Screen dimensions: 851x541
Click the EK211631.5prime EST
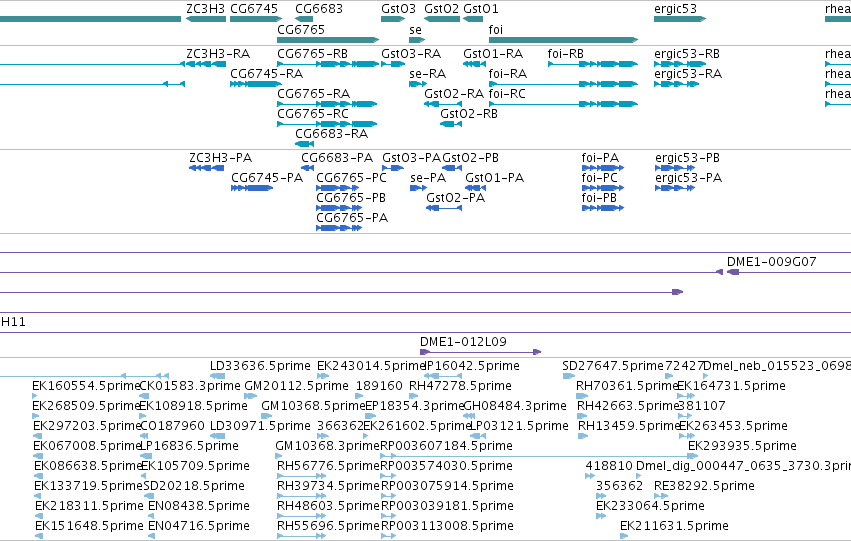pos(624,536)
